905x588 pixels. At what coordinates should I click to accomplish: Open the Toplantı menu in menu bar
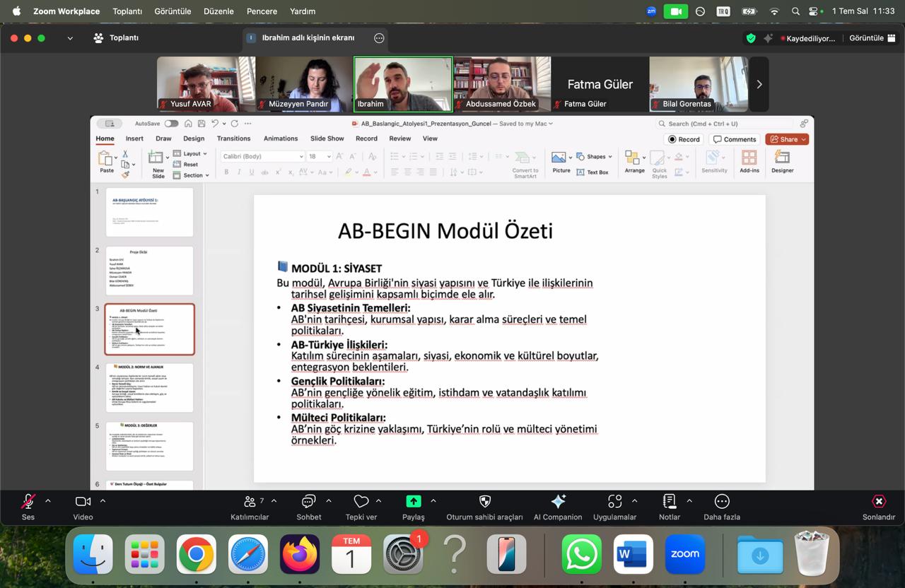tap(127, 11)
